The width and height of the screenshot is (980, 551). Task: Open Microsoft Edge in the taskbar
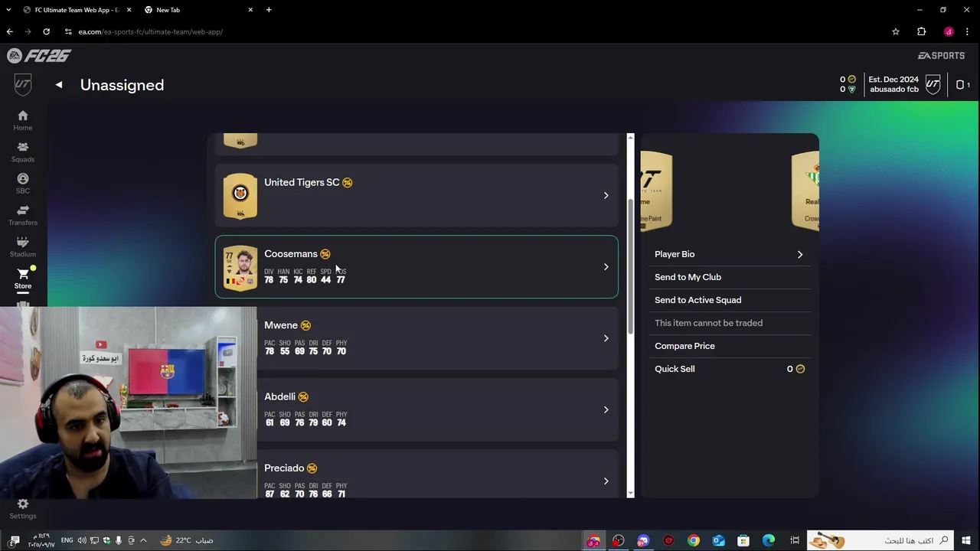tap(768, 540)
